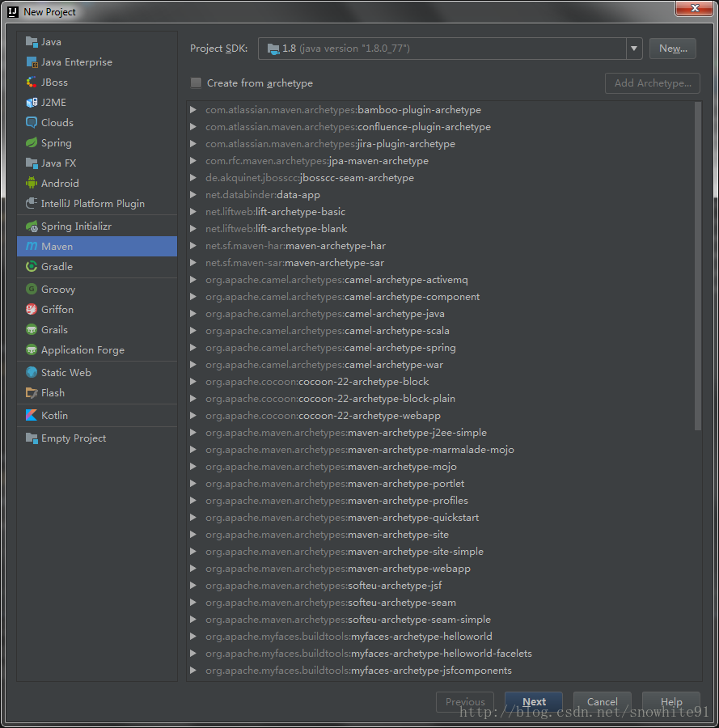
Task: Expand cocoon-22-archetype-webapp entry
Action: 193,416
